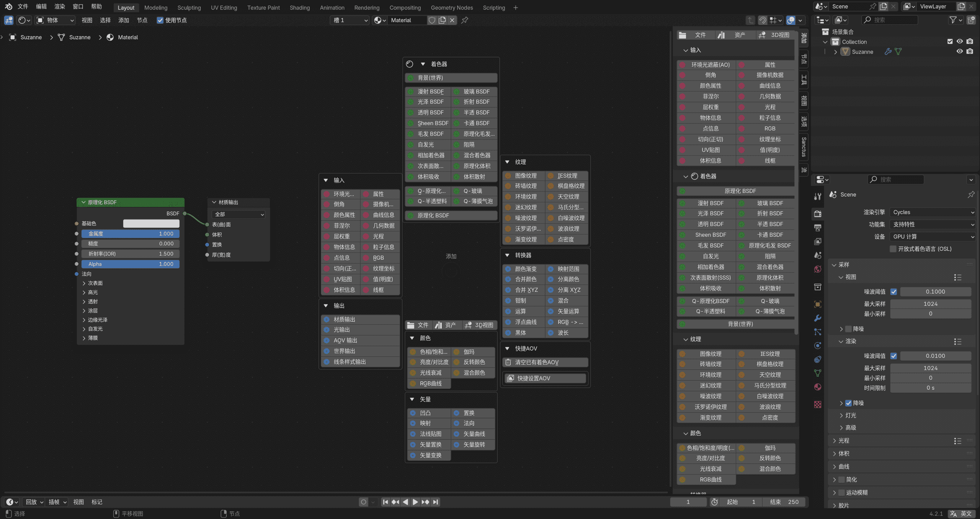
Task: Open the Modifiers properties tab with the blue wrench icon
Action: (818, 318)
